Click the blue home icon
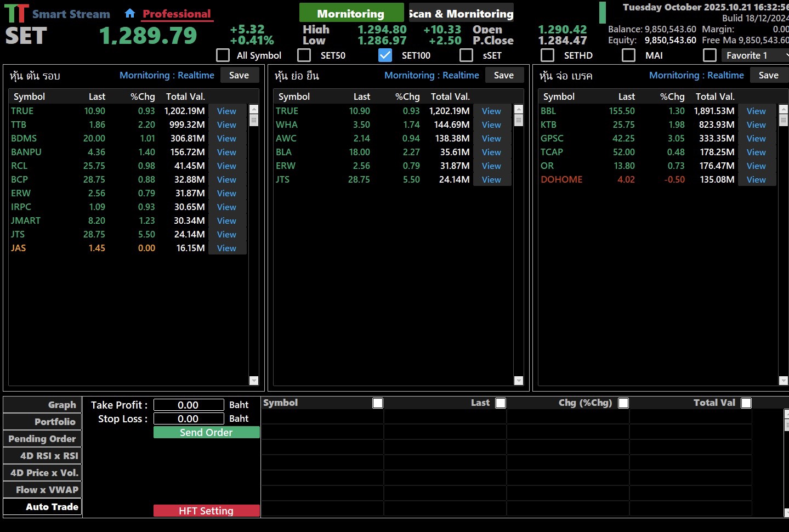 click(x=130, y=13)
